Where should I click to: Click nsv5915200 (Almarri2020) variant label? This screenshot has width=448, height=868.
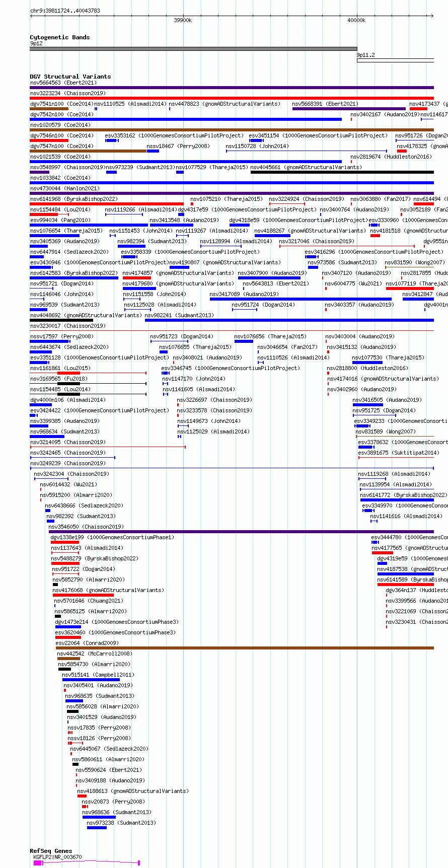pyautogui.click(x=76, y=495)
